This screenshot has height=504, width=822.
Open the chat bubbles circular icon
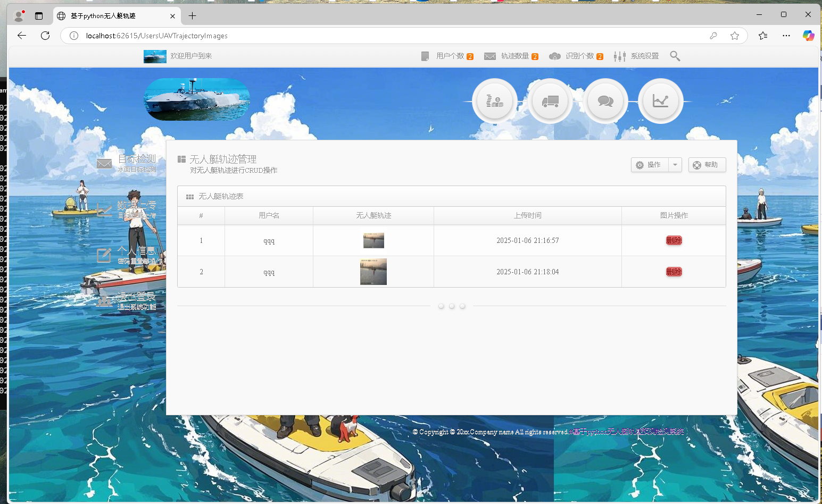coord(605,101)
